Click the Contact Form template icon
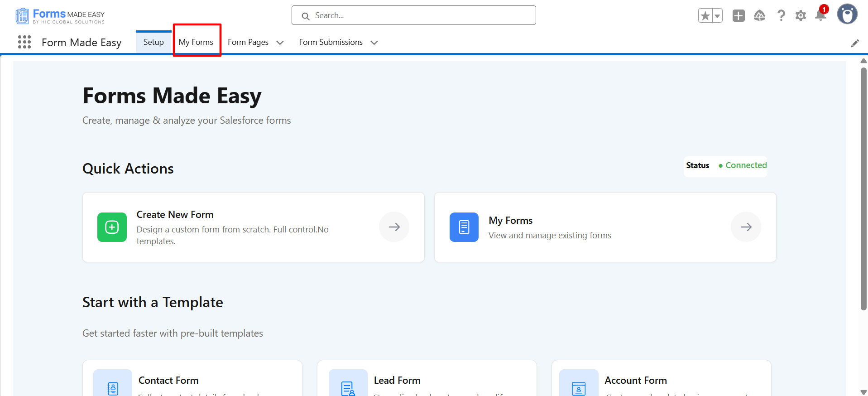Viewport: 868px width, 396px height. [x=113, y=383]
